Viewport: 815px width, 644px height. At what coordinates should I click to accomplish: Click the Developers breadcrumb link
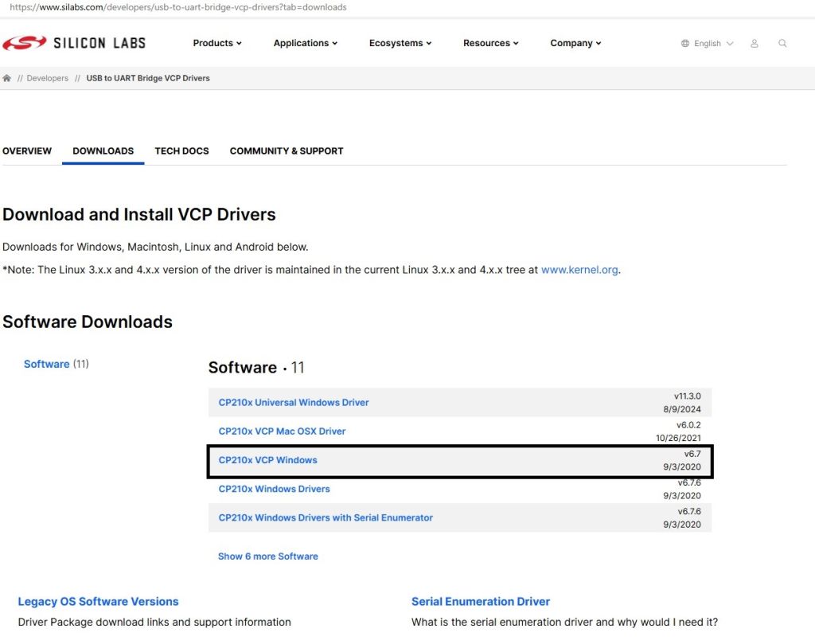pyautogui.click(x=47, y=78)
